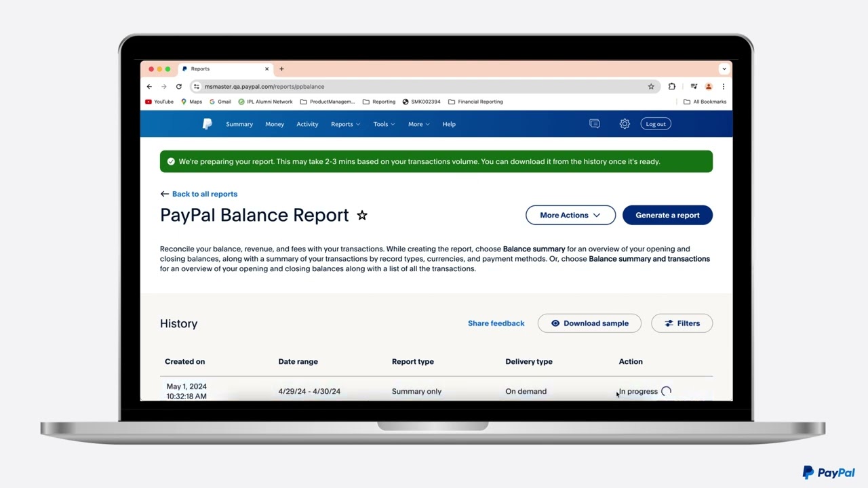Open the ProductManagement bookmarks folder
868x488 pixels.
click(x=328, y=102)
